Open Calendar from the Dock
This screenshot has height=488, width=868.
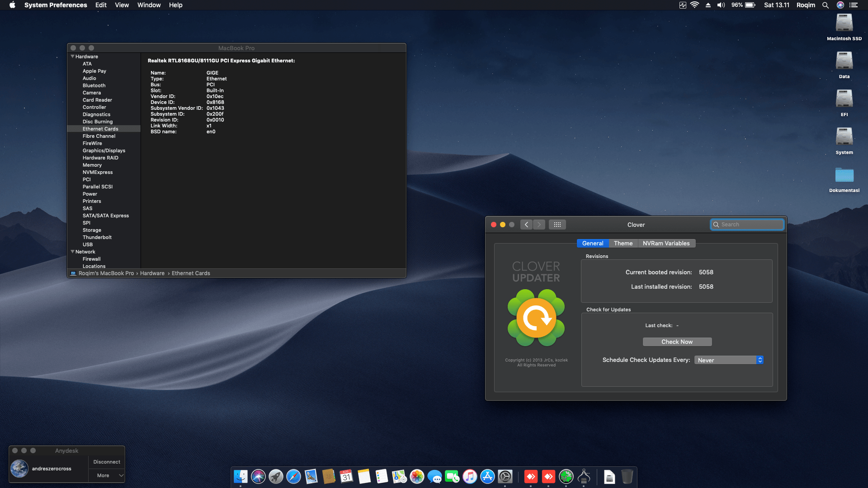[346, 476]
